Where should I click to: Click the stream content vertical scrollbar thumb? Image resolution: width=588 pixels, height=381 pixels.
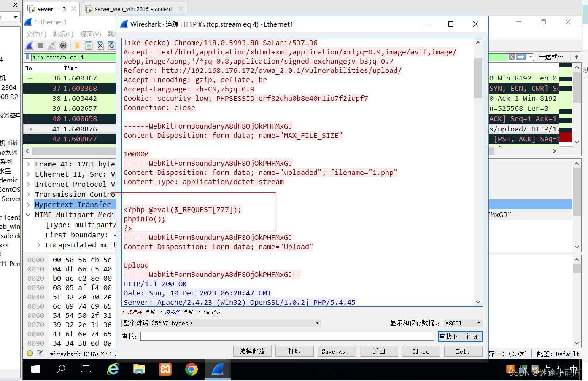(478, 78)
